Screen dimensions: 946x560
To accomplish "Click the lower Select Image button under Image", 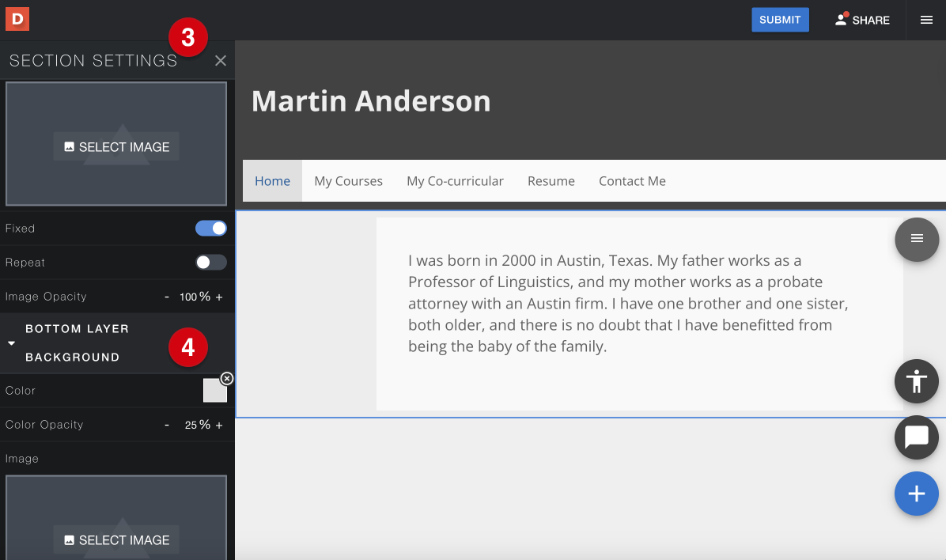I will pyautogui.click(x=116, y=539).
